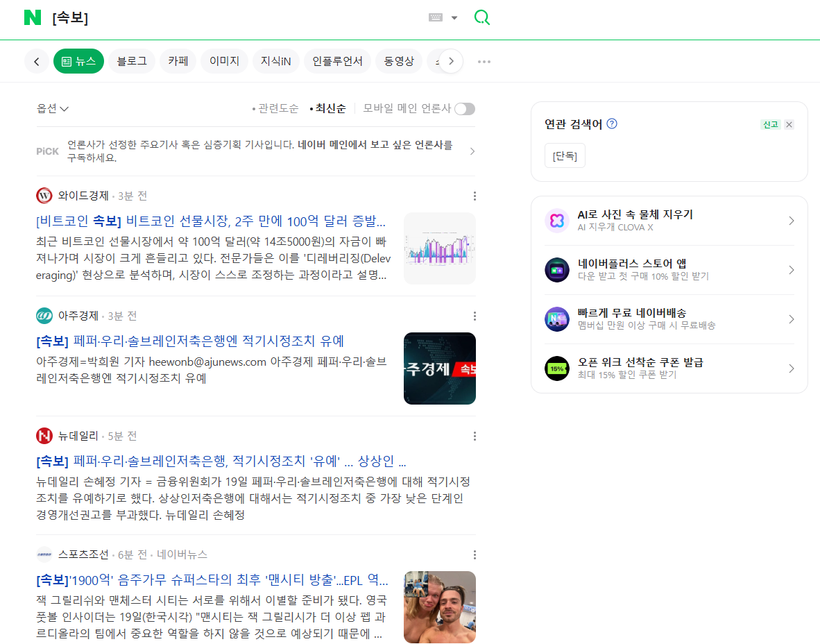Click the 스포츠조선 press logo
Screen dimensions: 820x644
click(44, 554)
